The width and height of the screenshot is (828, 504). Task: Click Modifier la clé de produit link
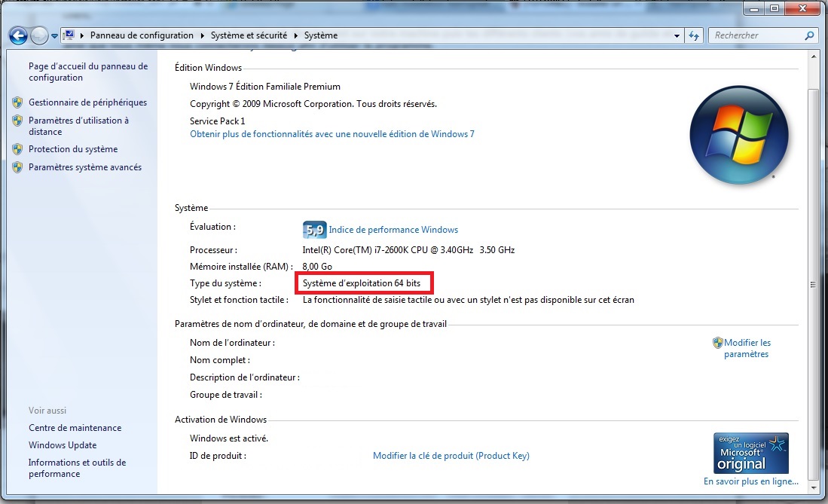pyautogui.click(x=451, y=456)
